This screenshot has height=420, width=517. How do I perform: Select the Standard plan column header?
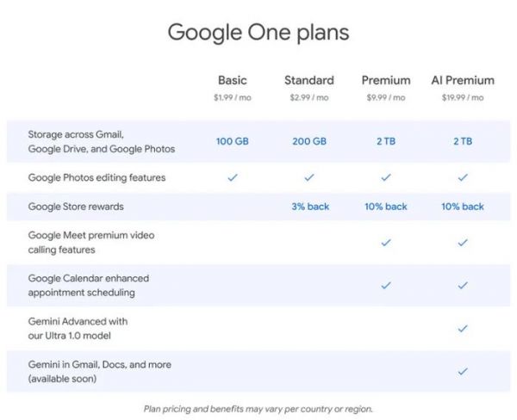click(308, 81)
